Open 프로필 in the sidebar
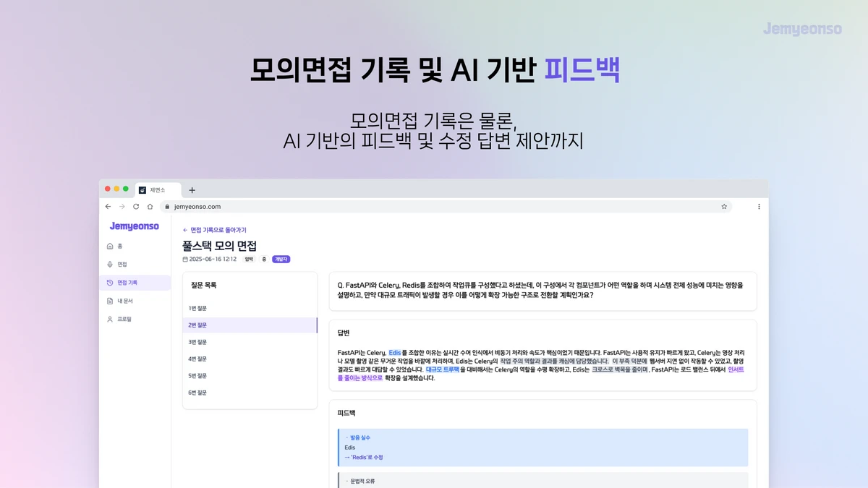This screenshot has height=488, width=868. click(x=135, y=319)
